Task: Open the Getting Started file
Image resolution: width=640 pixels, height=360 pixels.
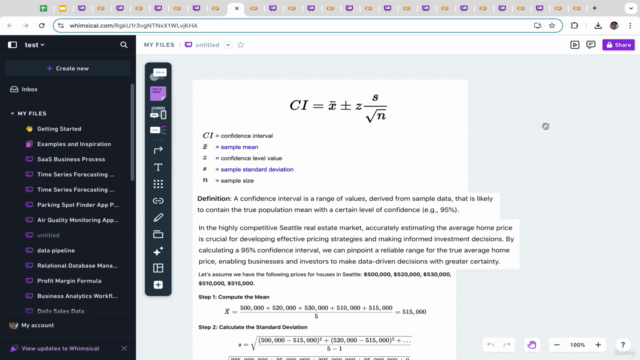Action: tap(59, 129)
